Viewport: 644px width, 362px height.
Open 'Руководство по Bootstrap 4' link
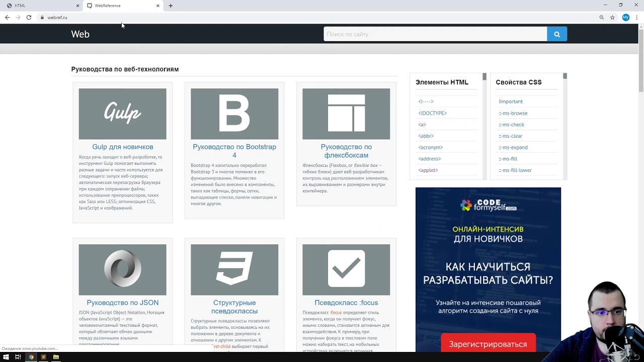(234, 151)
